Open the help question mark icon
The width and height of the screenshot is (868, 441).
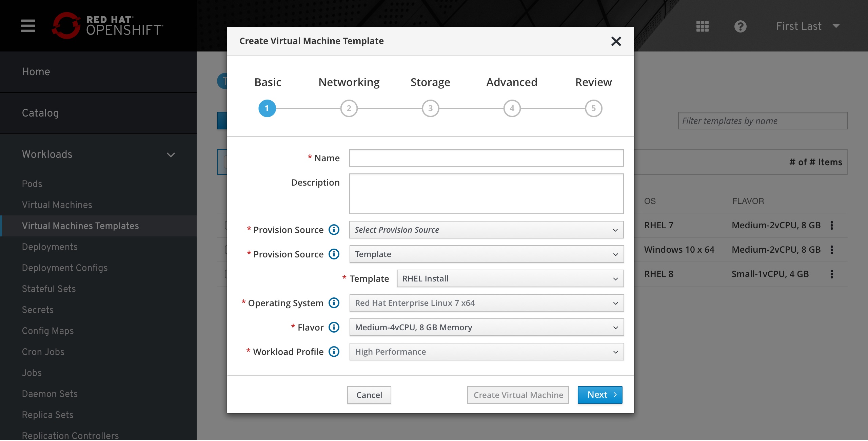[740, 26]
